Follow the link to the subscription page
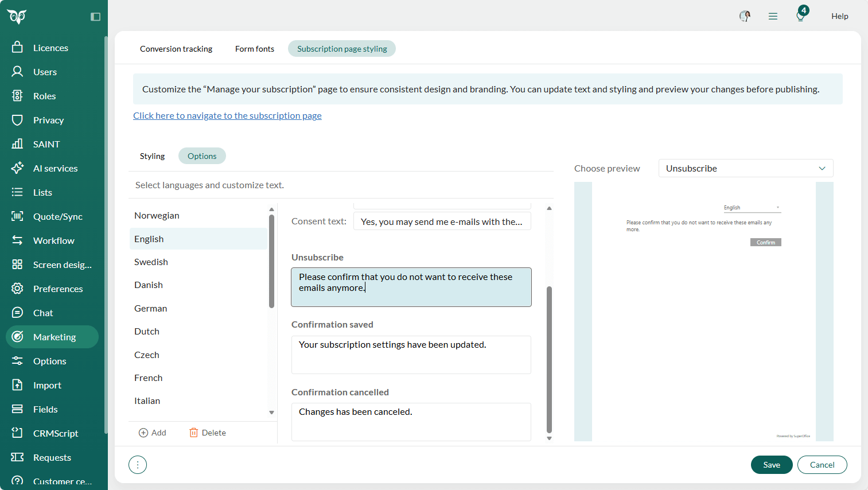The width and height of the screenshot is (868, 490). click(x=227, y=115)
